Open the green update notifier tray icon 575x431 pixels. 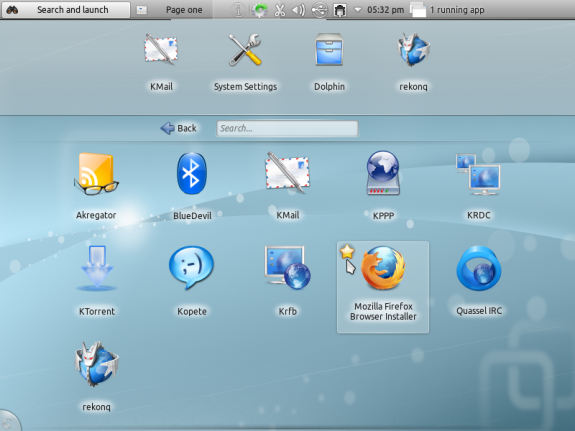point(259,10)
